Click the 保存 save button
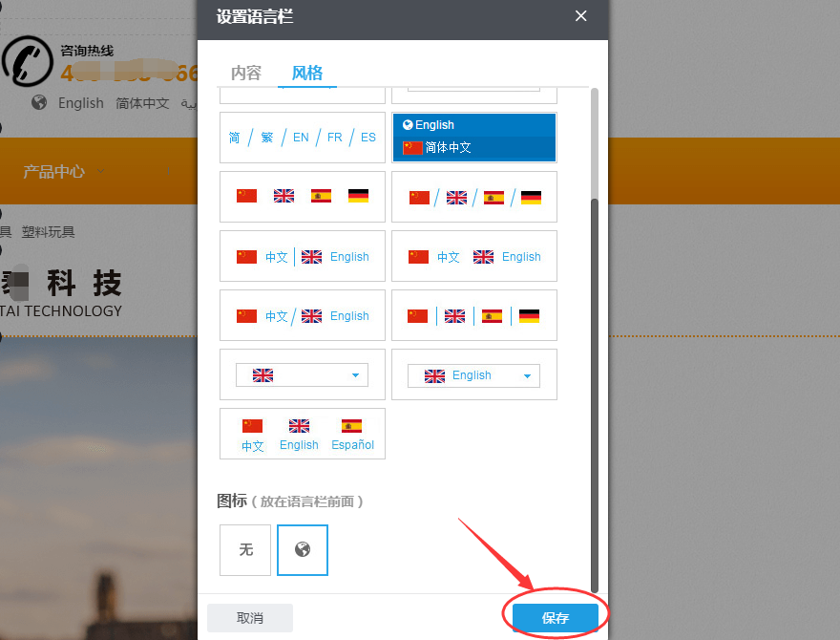Viewport: 840px width, 640px height. (555, 618)
